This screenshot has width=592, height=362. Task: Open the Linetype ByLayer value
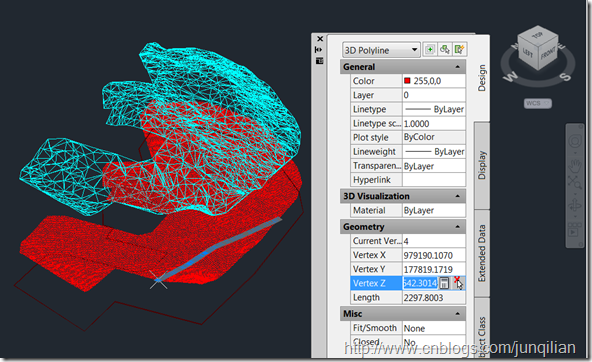pos(434,109)
